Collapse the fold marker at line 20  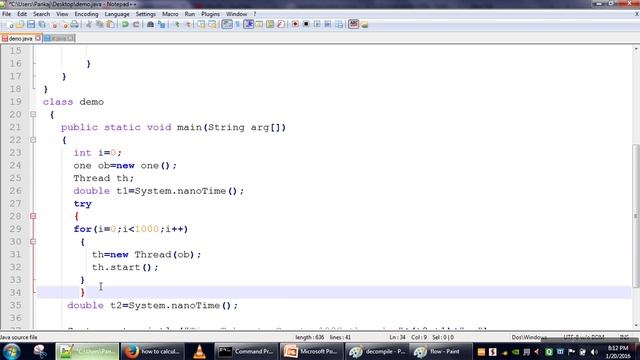[33, 115]
